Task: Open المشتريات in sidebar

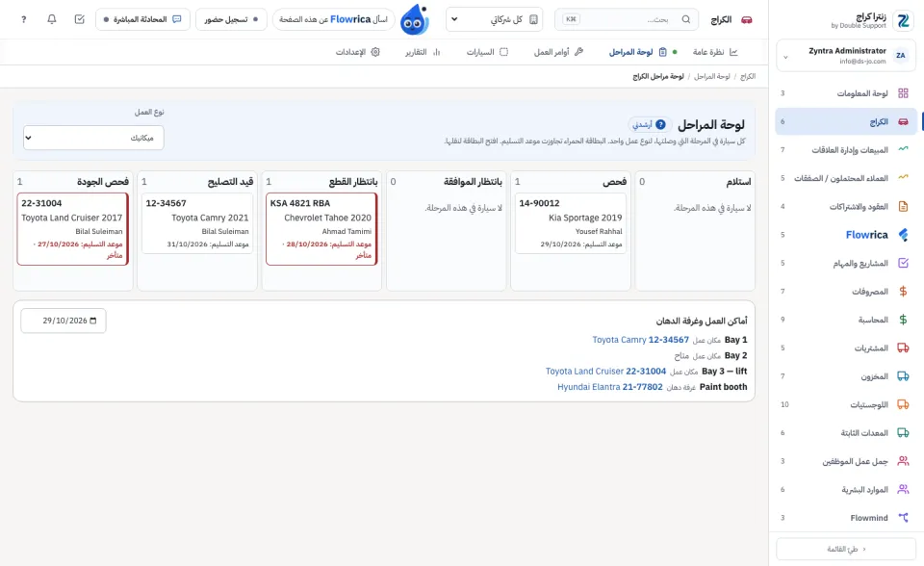Action: pyautogui.click(x=846, y=347)
